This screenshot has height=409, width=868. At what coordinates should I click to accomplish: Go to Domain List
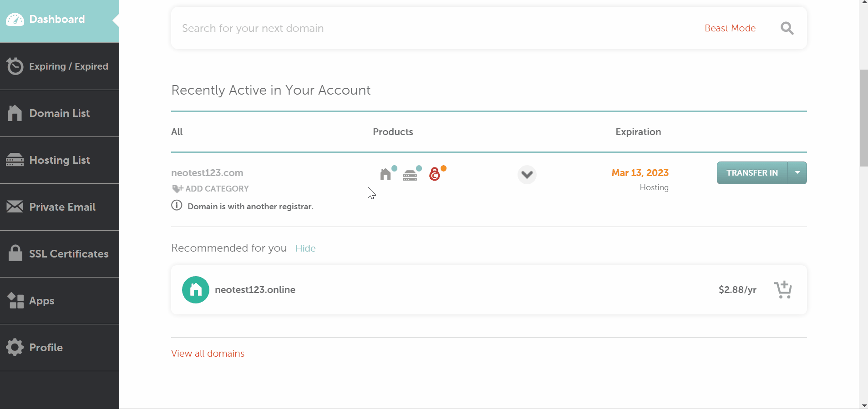tap(60, 113)
